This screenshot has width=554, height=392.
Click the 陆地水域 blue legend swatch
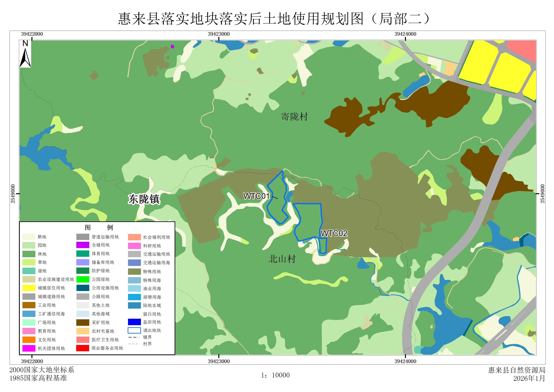pyautogui.click(x=134, y=305)
